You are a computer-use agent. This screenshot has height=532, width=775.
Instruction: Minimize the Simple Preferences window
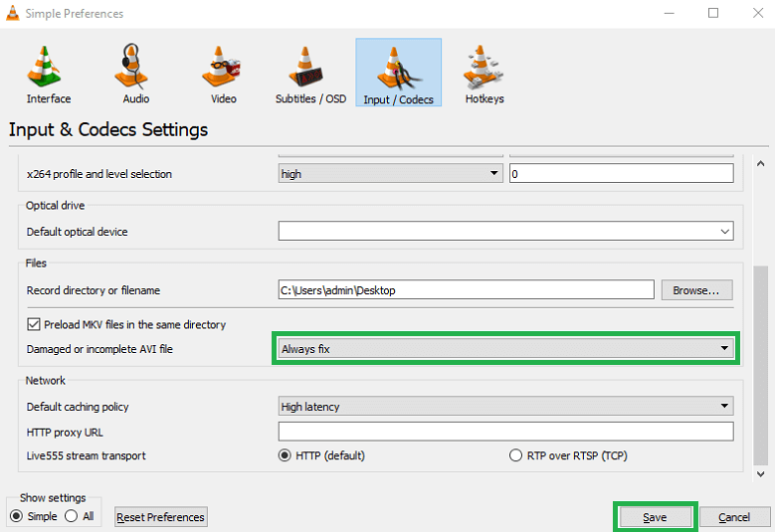(670, 13)
